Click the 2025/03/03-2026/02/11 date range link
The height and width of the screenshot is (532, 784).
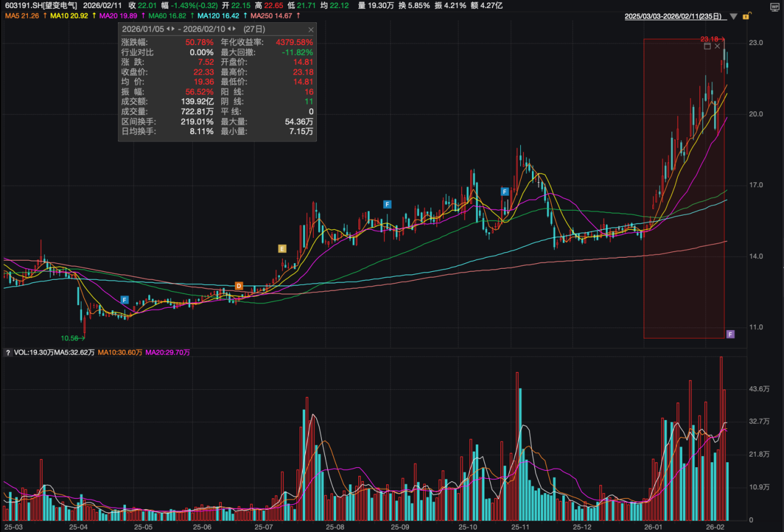tap(675, 15)
